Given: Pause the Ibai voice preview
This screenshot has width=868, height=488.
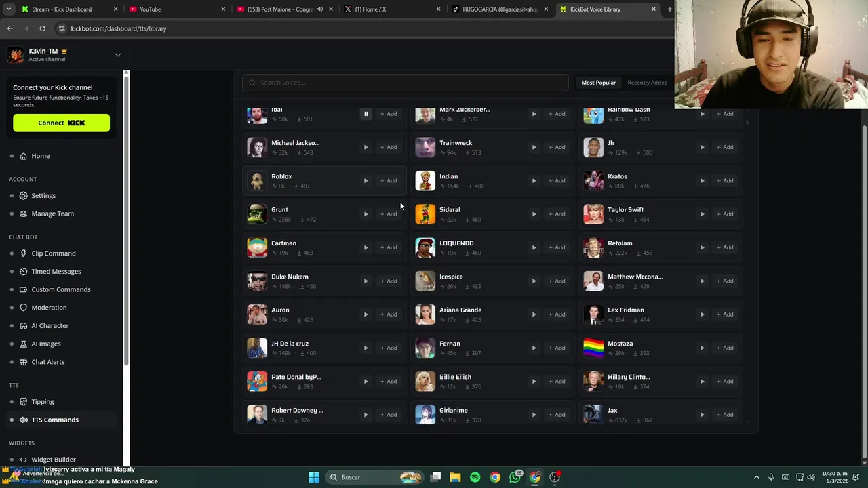Looking at the screenshot, I should (366, 114).
